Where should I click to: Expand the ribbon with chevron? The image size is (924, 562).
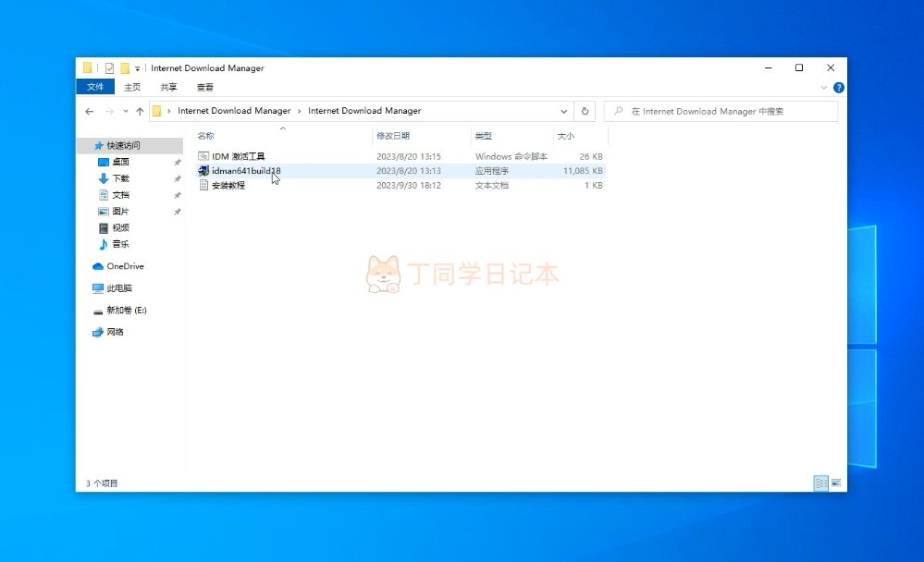pos(824,88)
